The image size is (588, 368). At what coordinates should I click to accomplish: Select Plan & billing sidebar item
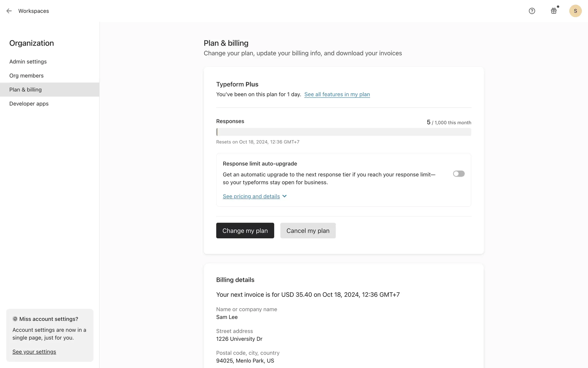(x=25, y=90)
